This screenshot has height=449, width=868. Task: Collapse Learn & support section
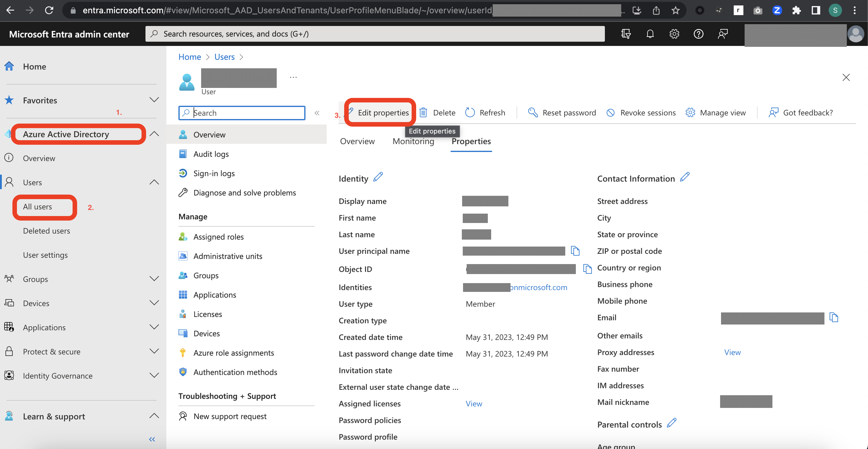click(x=154, y=416)
